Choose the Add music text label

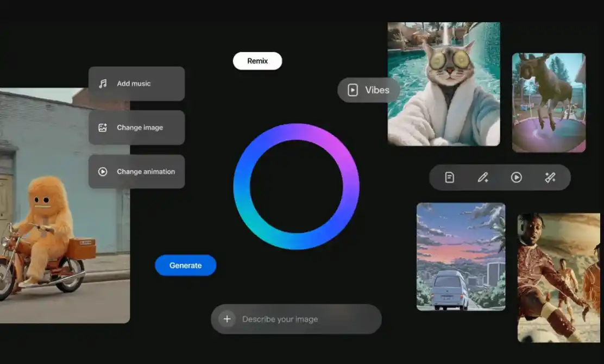pyautogui.click(x=134, y=84)
